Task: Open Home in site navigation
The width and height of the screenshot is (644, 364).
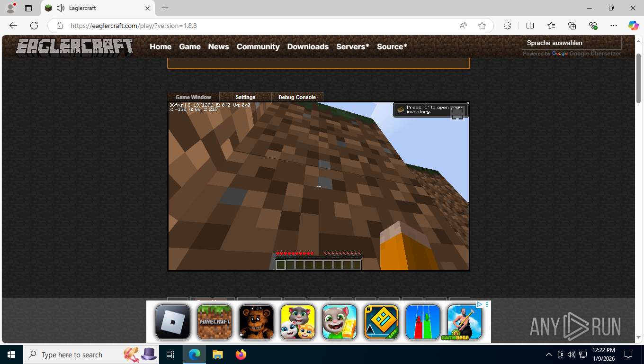Action: coord(161,46)
